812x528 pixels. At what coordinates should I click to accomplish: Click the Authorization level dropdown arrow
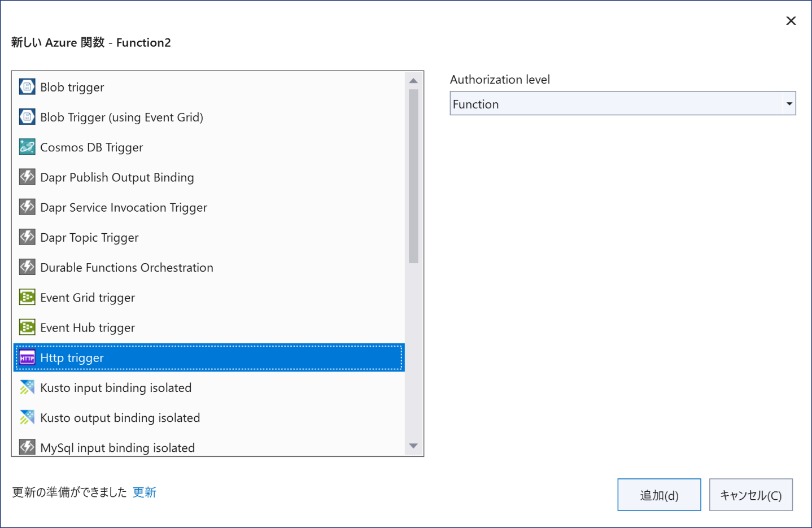tap(789, 104)
